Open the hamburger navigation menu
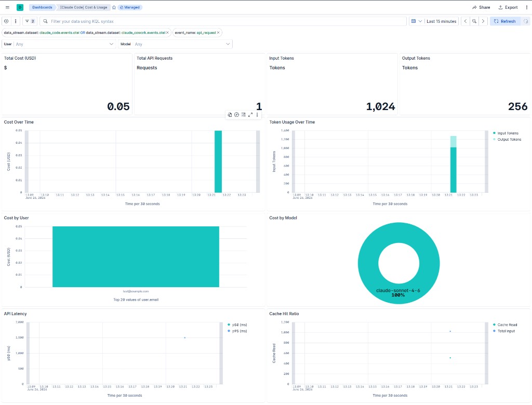Viewport: 532px width, 405px height. tap(7, 7)
